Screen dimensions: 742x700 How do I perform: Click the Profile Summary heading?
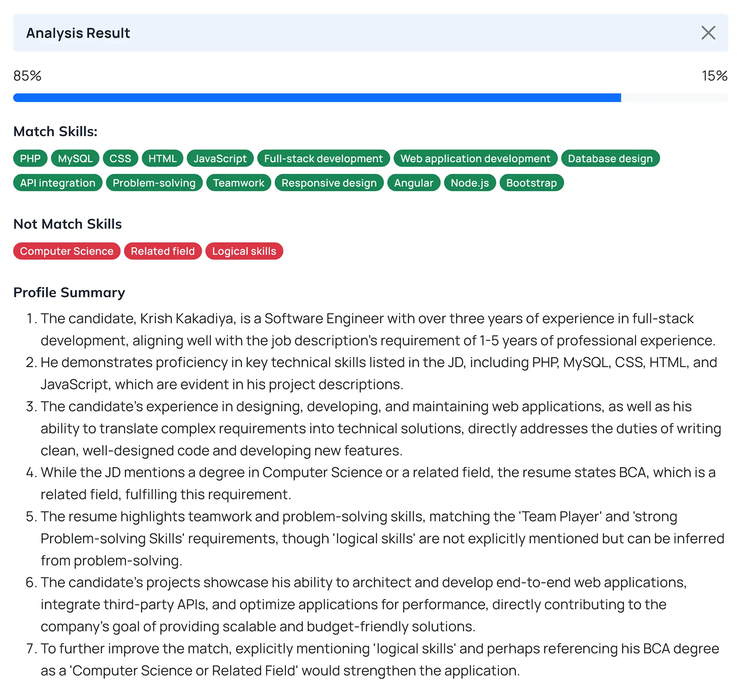[x=69, y=293]
